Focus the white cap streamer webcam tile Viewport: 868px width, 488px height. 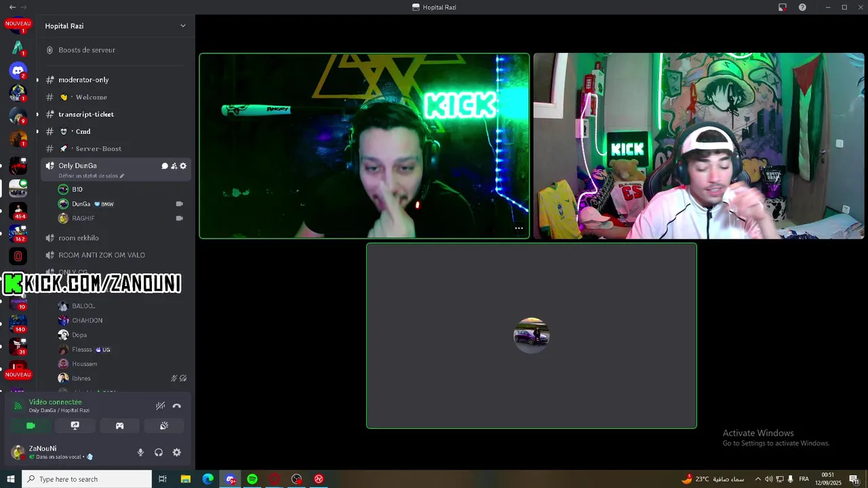point(698,146)
